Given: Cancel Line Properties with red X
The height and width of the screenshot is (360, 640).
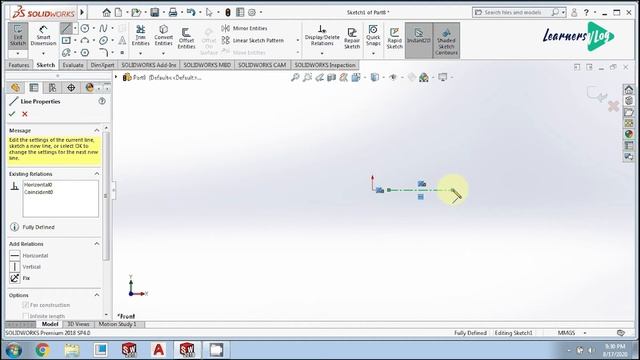Looking at the screenshot, I should (24, 114).
